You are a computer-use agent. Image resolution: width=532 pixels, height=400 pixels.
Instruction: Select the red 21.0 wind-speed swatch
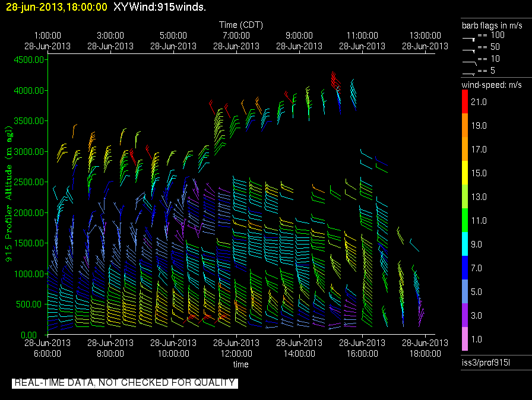click(x=465, y=102)
